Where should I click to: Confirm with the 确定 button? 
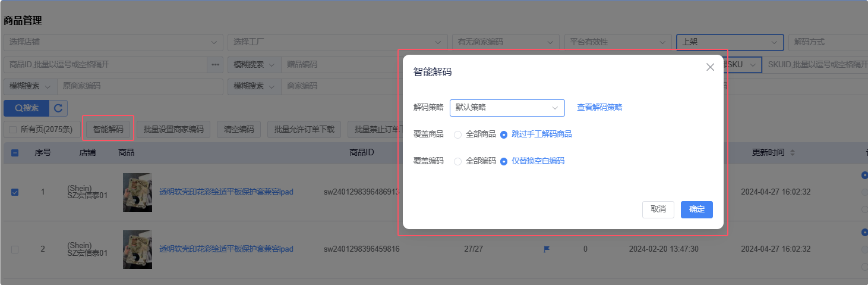[697, 209]
